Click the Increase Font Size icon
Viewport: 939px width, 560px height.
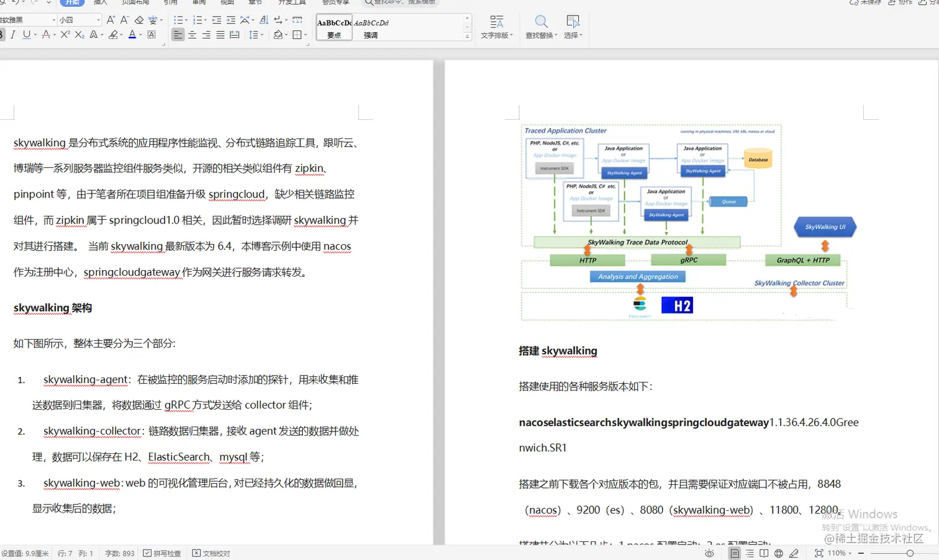111,20
